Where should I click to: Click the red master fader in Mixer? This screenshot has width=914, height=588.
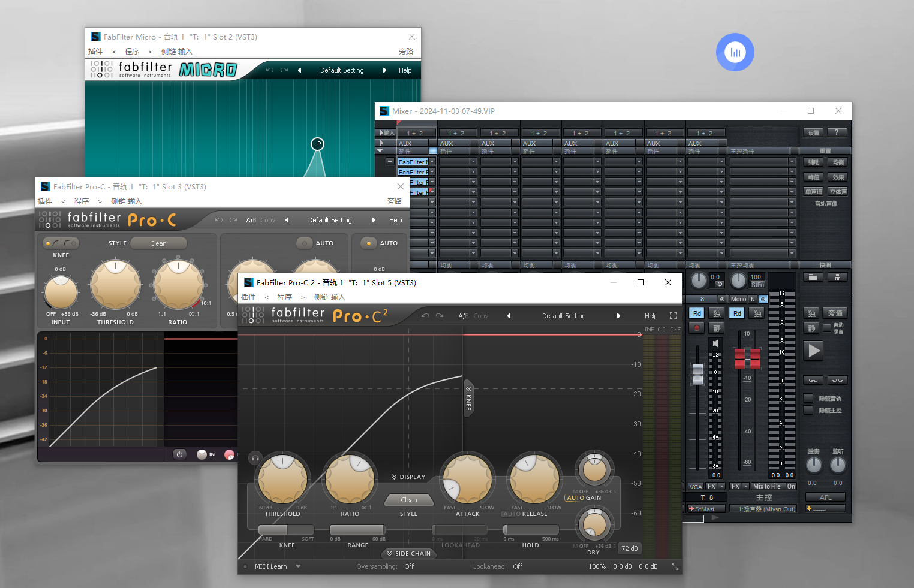pyautogui.click(x=747, y=358)
